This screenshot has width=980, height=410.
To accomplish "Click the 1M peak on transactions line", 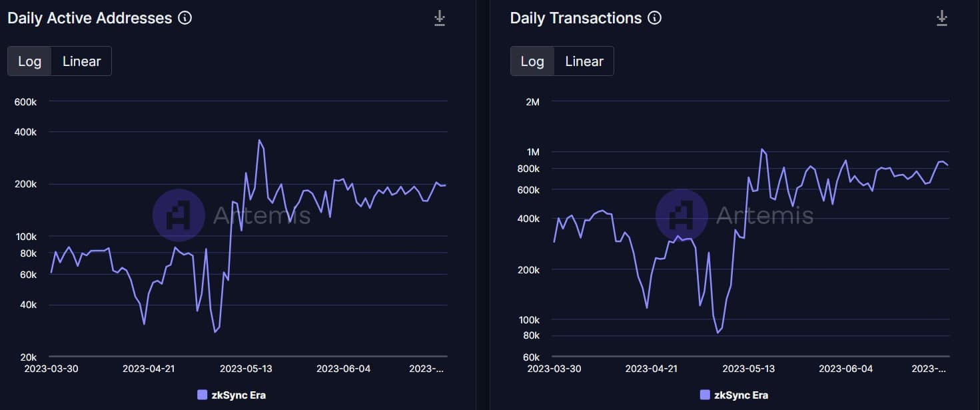I will click(x=761, y=149).
